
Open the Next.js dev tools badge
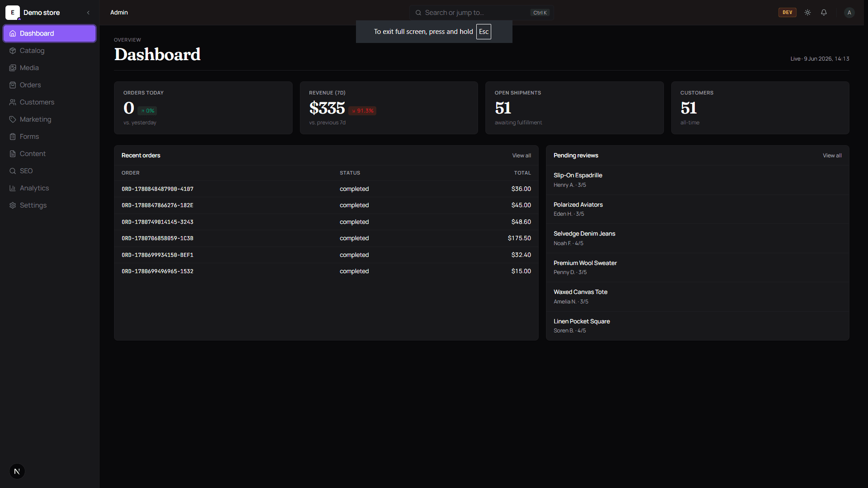pos(17,471)
